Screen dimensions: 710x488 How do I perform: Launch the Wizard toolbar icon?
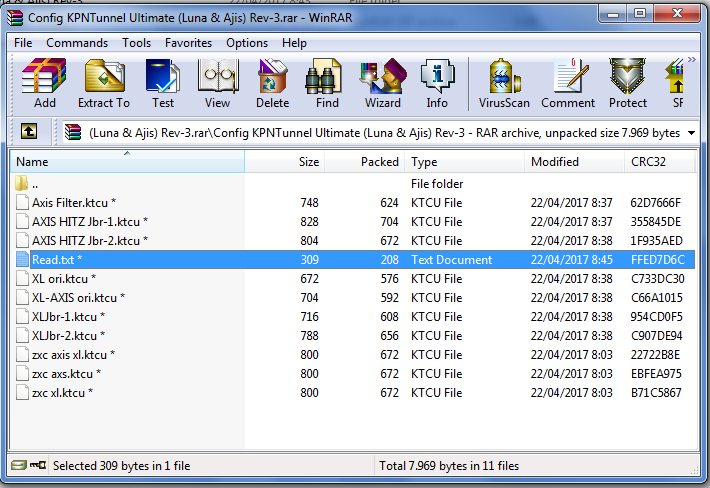pyautogui.click(x=383, y=76)
